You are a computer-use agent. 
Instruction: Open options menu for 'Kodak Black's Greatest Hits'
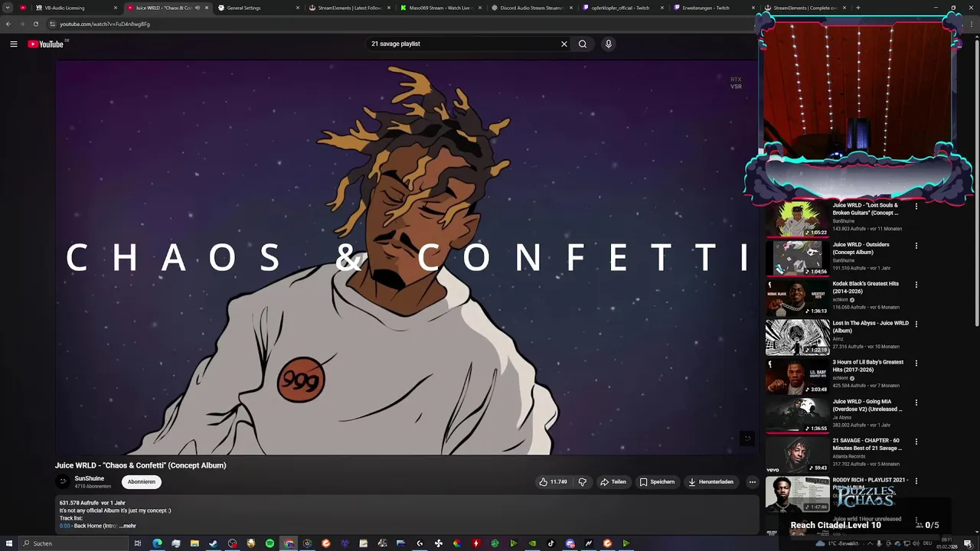point(916,285)
